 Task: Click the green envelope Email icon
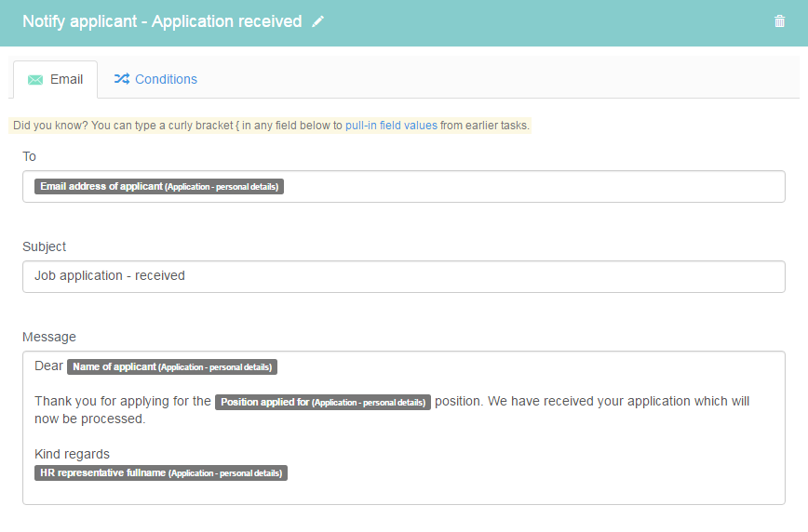pyautogui.click(x=35, y=79)
